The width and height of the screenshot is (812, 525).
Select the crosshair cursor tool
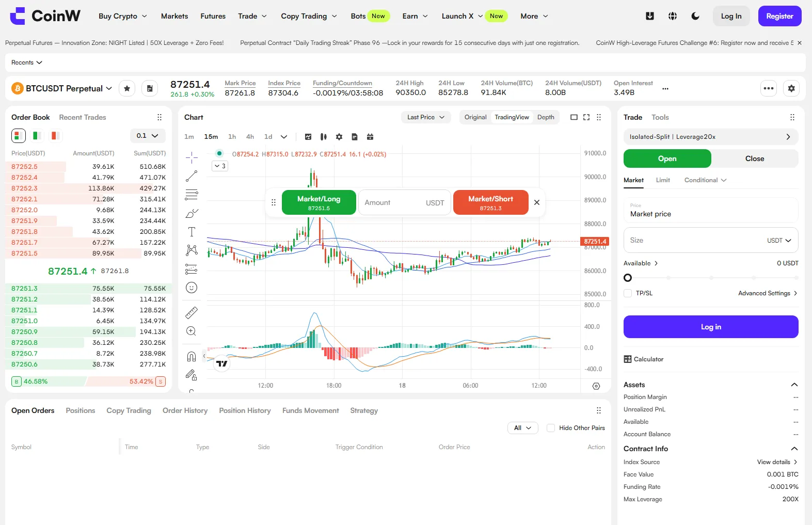(x=192, y=157)
